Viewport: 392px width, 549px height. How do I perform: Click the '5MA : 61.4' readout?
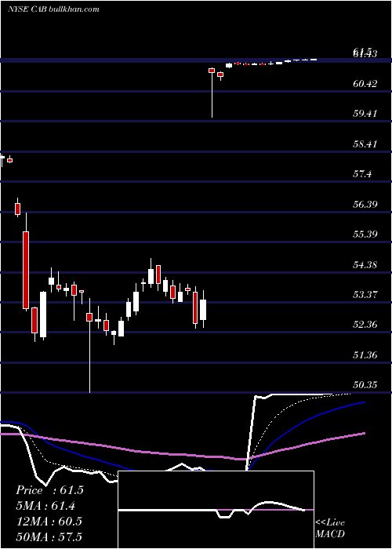[45, 506]
